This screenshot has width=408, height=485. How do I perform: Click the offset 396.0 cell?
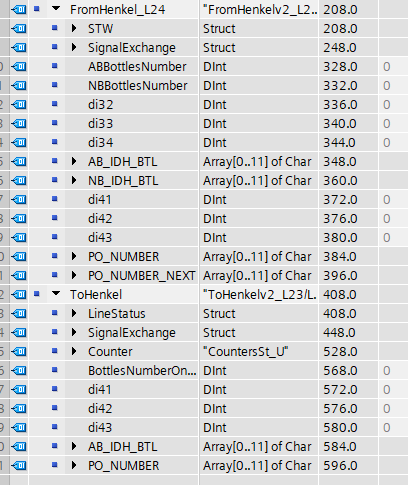[x=340, y=276]
